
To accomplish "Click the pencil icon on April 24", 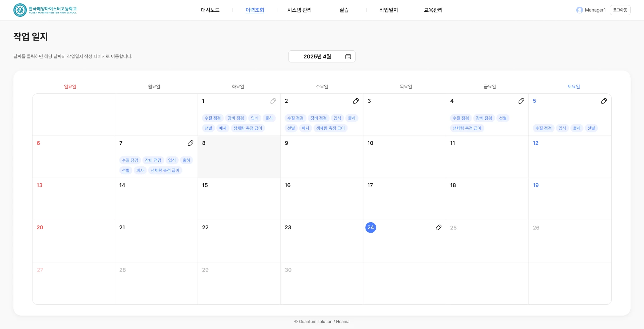I will coord(438,228).
